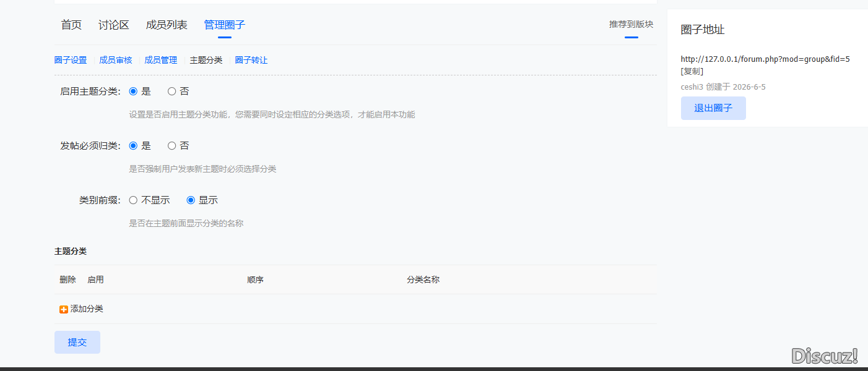The height and width of the screenshot is (371, 868).
Task: Select the 主题分类 sub-tab
Action: click(206, 60)
